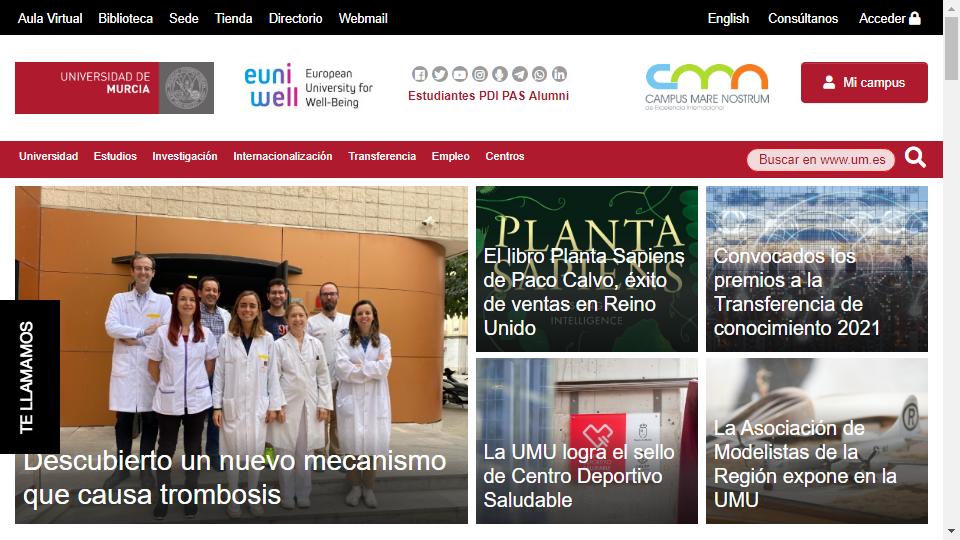Open the Estudios menu
Image resolution: width=960 pixels, height=540 pixels.
[115, 156]
